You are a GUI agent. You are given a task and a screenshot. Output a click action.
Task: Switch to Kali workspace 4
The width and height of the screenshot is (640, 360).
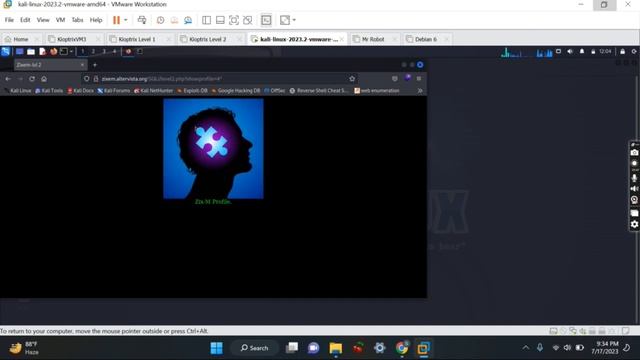114,51
